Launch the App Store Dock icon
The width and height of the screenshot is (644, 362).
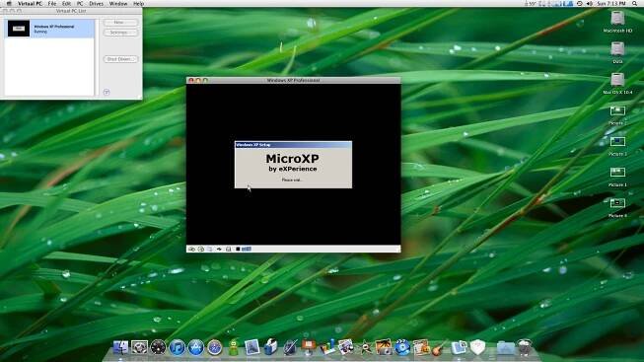(x=196, y=347)
